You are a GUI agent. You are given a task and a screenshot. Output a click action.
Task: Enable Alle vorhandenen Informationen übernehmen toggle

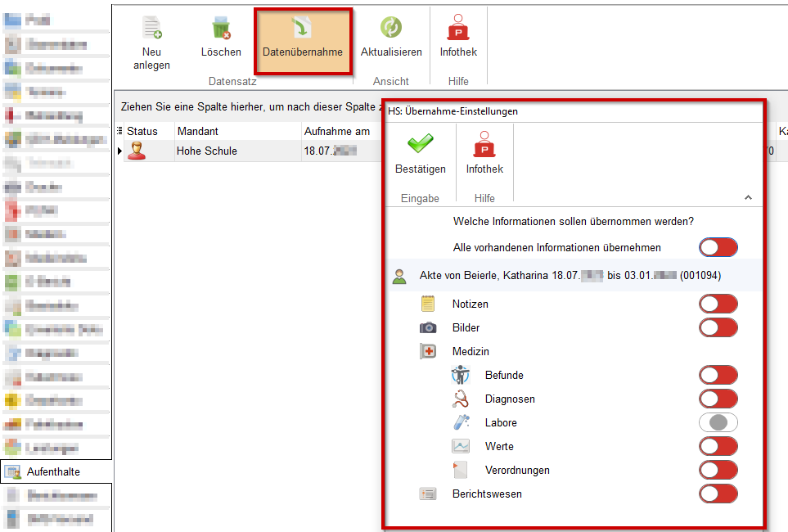[x=718, y=247]
